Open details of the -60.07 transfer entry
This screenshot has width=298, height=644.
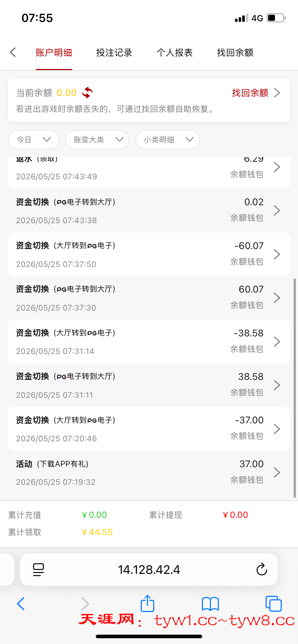point(149,254)
